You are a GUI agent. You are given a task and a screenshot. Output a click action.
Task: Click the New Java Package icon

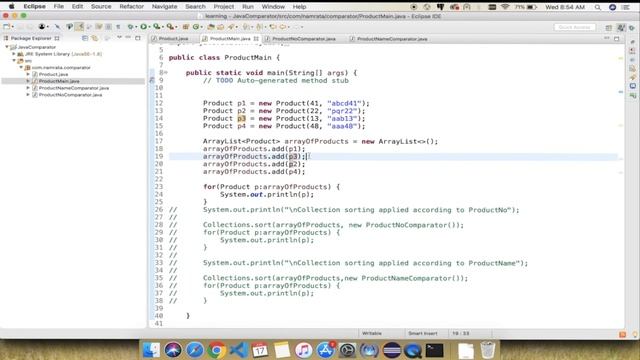coord(185,27)
